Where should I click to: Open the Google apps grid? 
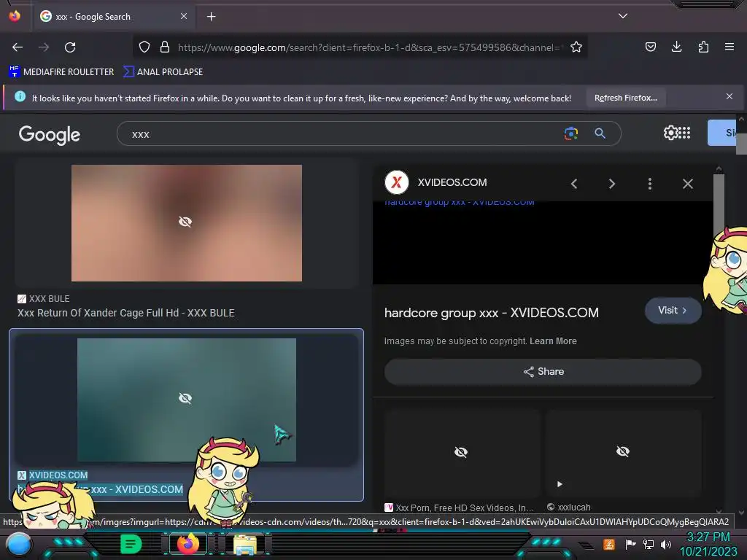coord(684,133)
